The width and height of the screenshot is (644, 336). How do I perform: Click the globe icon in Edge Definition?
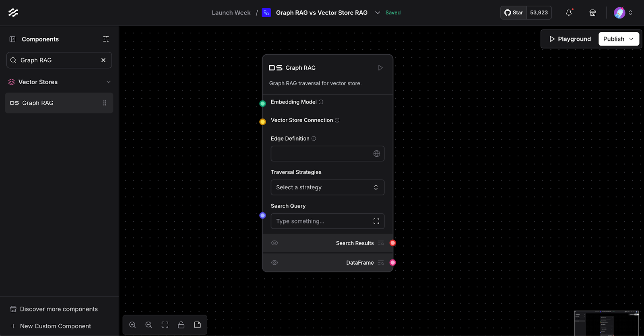coord(377,153)
